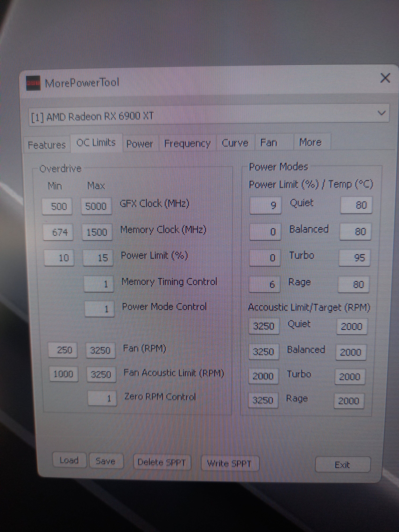
Task: Click the Power Limit (%) / Temp heading
Action: coord(311,184)
